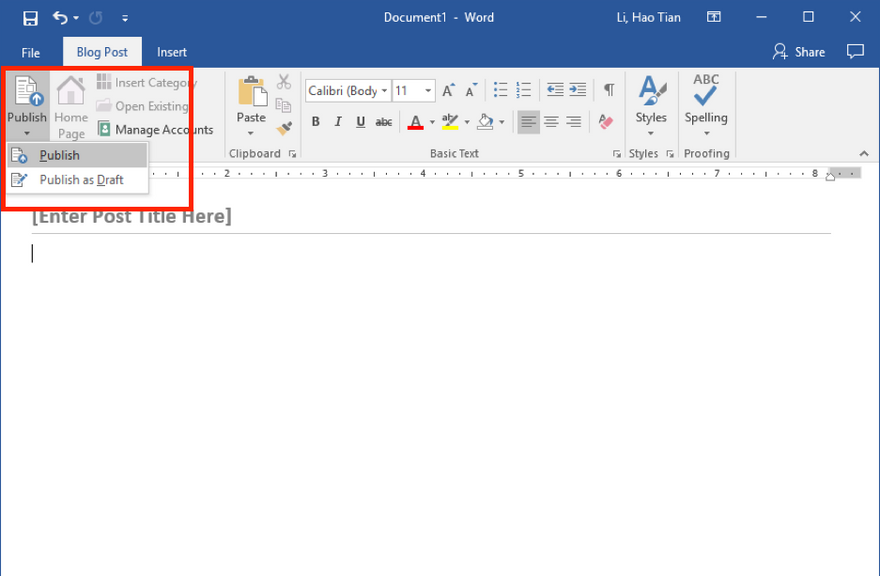
Task: Customize Quick Access Toolbar dropdown
Action: click(x=125, y=19)
